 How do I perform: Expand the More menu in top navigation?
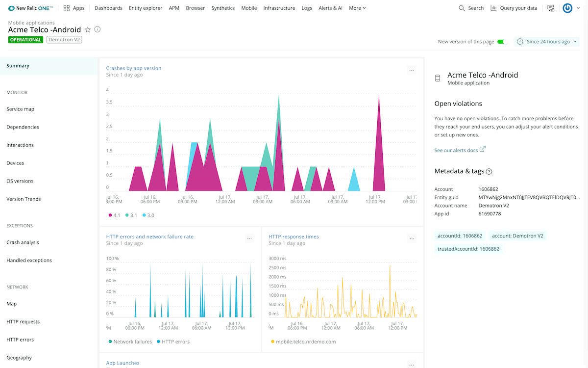(x=357, y=8)
